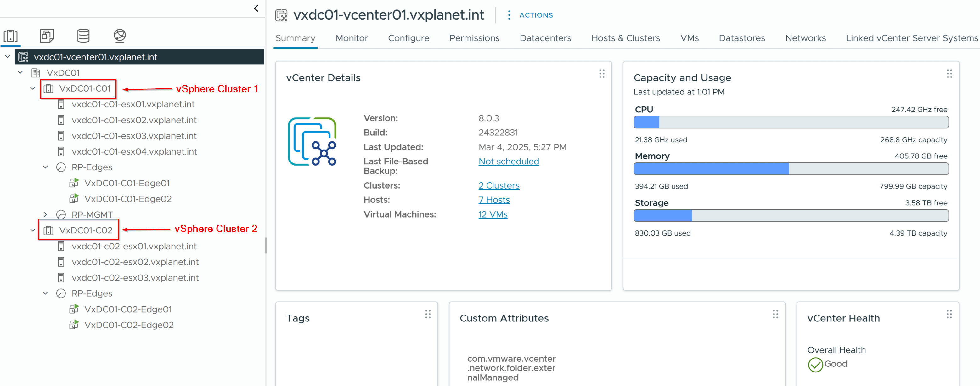The height and width of the screenshot is (386, 980).
Task: Click the 7 Hosts link
Action: [x=493, y=200]
